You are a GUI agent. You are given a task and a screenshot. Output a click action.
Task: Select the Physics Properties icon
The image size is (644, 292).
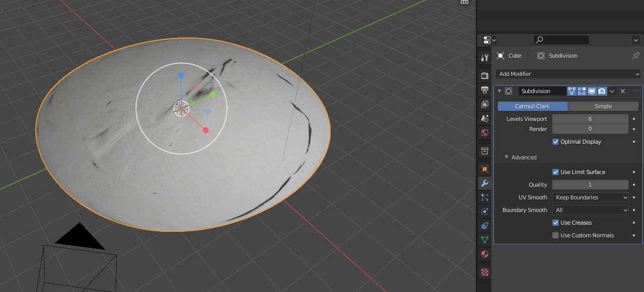pos(484,211)
